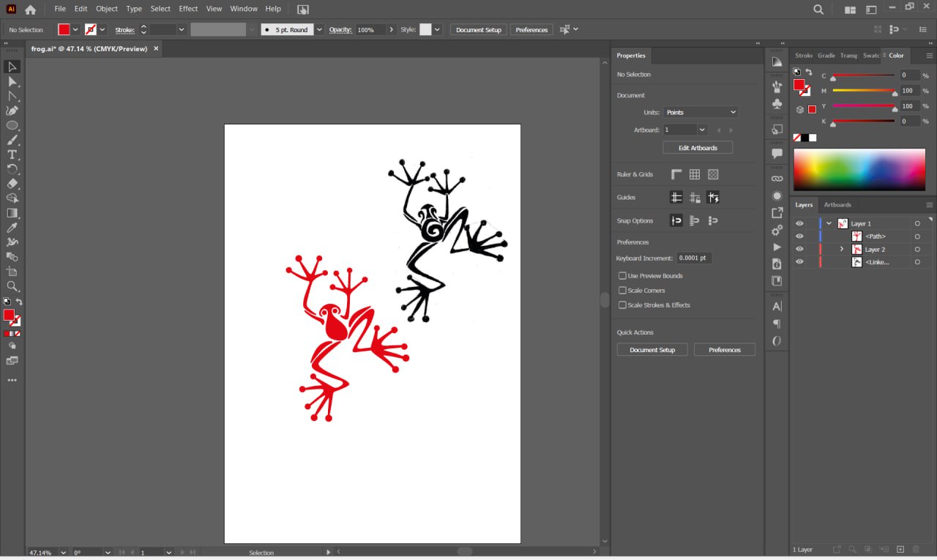Select the Paintbrush tool
Viewport: 937px width, 560px height.
(x=12, y=140)
